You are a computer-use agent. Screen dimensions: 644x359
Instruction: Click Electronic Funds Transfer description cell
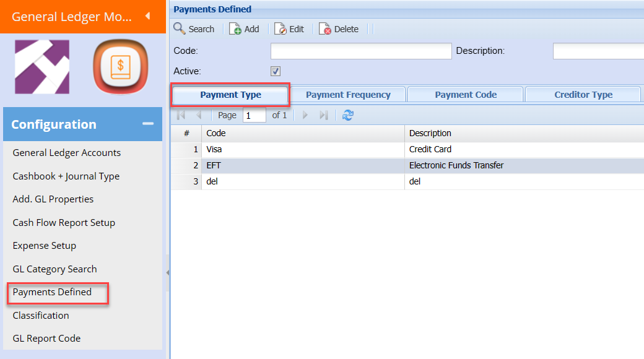tap(524, 165)
